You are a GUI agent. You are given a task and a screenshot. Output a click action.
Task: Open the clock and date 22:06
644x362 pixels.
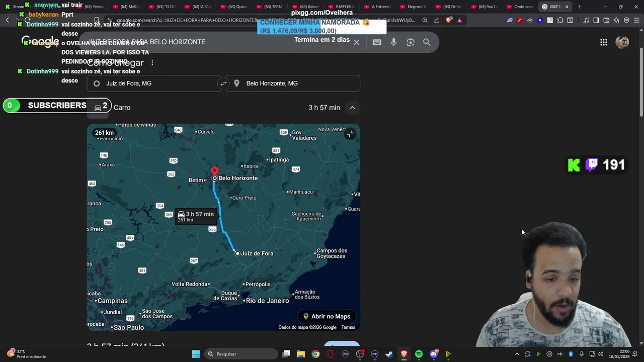619,354
